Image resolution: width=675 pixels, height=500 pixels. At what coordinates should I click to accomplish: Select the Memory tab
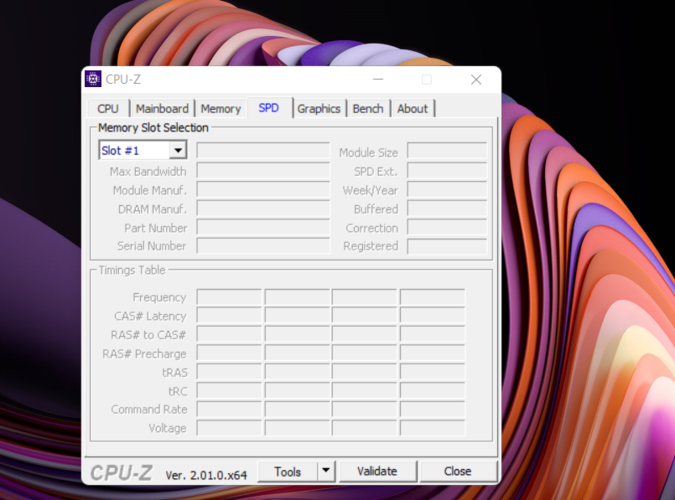[221, 109]
